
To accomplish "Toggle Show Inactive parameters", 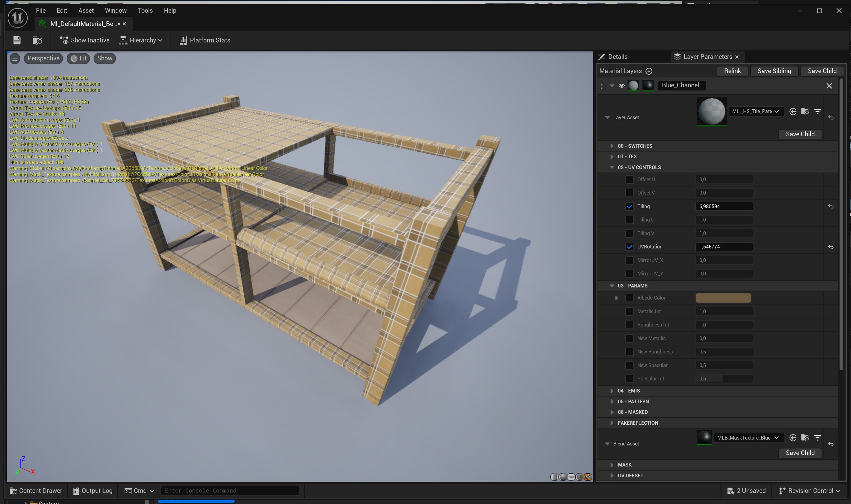I will pos(85,40).
